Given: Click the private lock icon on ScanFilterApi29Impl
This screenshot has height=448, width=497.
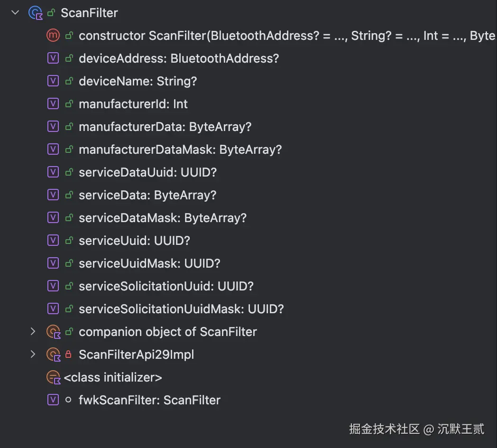Looking at the screenshot, I should (x=67, y=355).
